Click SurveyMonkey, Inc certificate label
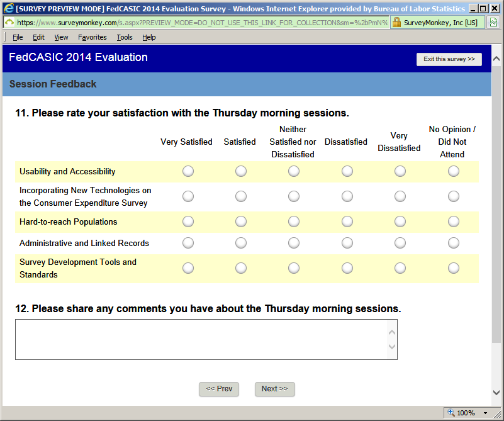Image resolution: width=504 pixels, height=421 pixels. (440, 23)
